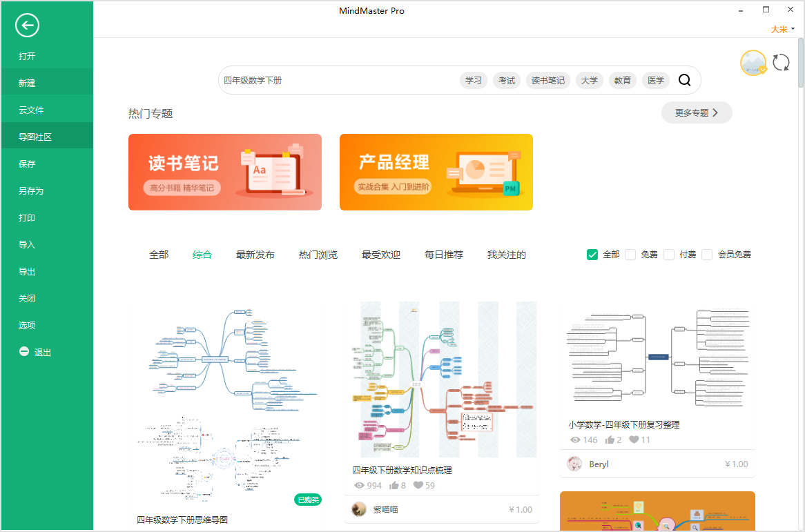805x532 pixels.
Task: Switch to the 每日推荐 tab
Action: 443,255
